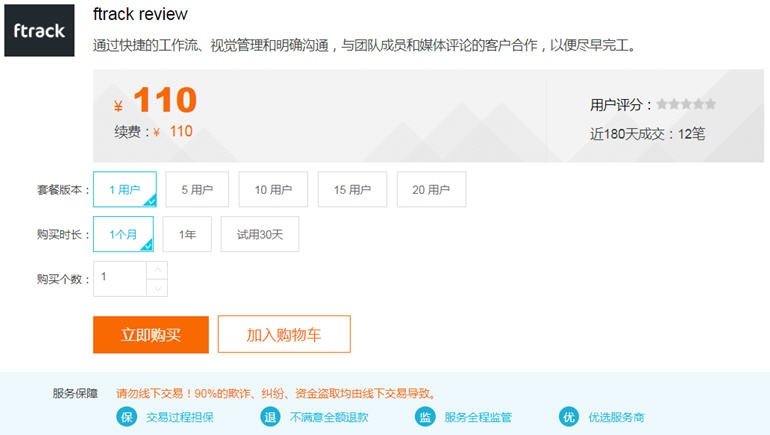The height and width of the screenshot is (435, 770).
Task: Click the 退 refund icon
Action: pos(270,417)
